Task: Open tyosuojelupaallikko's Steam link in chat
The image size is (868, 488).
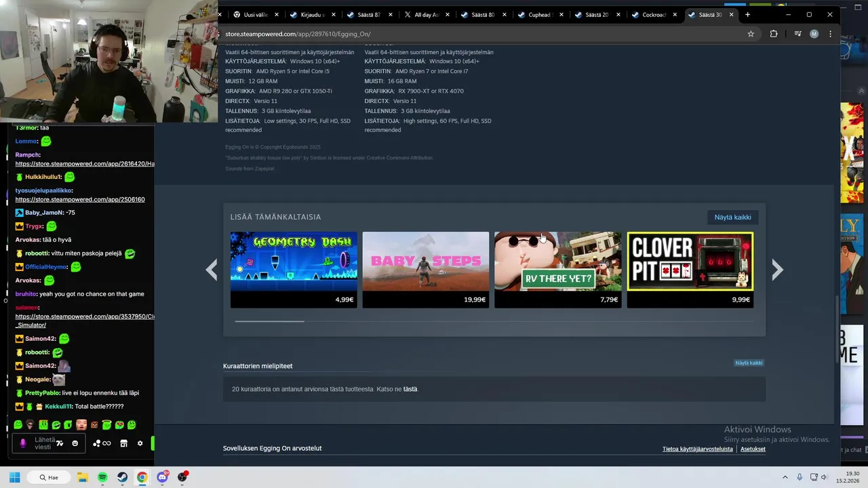Action: click(80, 200)
